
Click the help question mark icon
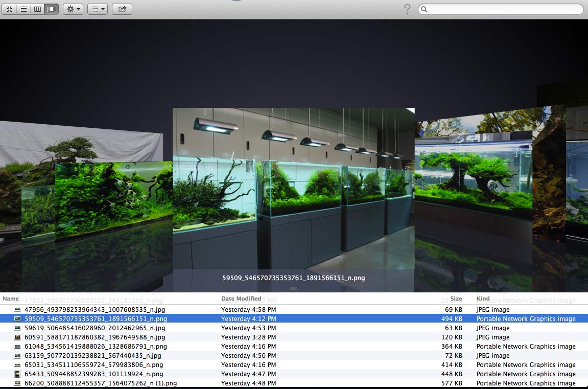tap(407, 9)
